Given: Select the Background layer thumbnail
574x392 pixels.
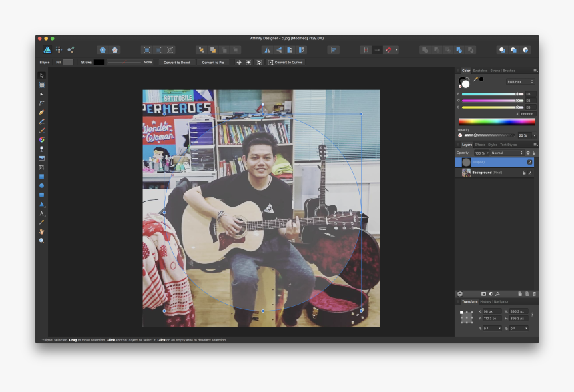Looking at the screenshot, I should point(466,172).
